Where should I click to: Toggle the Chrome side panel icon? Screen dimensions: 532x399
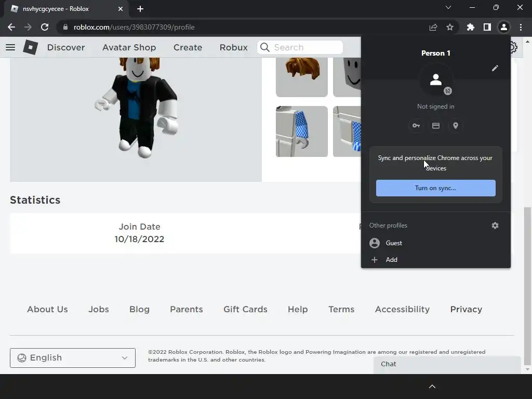487,27
